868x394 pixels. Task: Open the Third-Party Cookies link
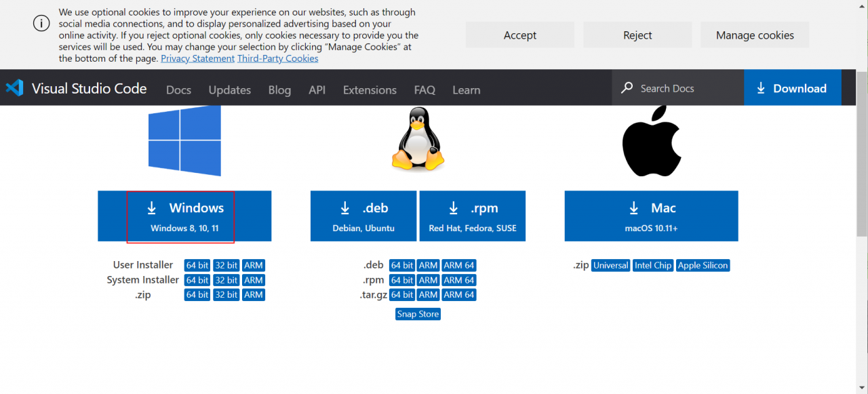point(277,58)
